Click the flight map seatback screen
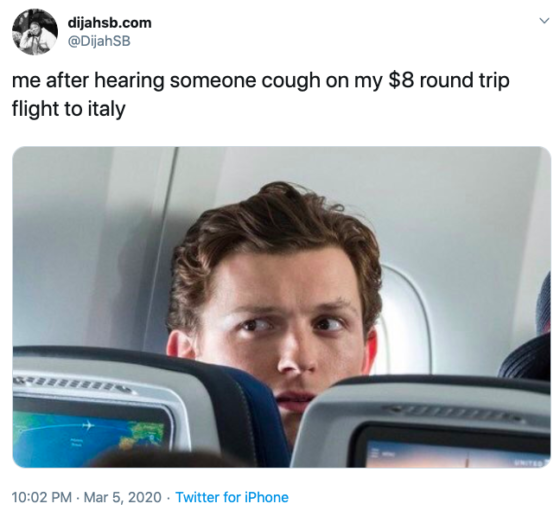This screenshot has height=510, width=560. click(89, 434)
